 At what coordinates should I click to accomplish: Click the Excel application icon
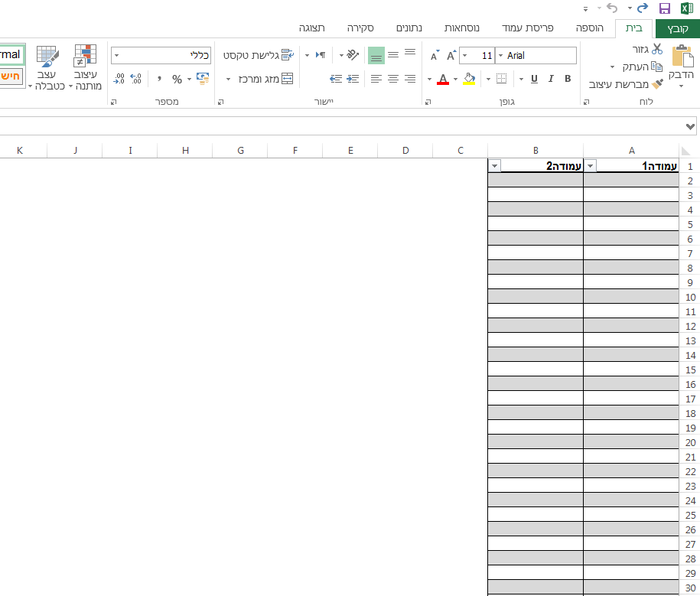(x=686, y=8)
